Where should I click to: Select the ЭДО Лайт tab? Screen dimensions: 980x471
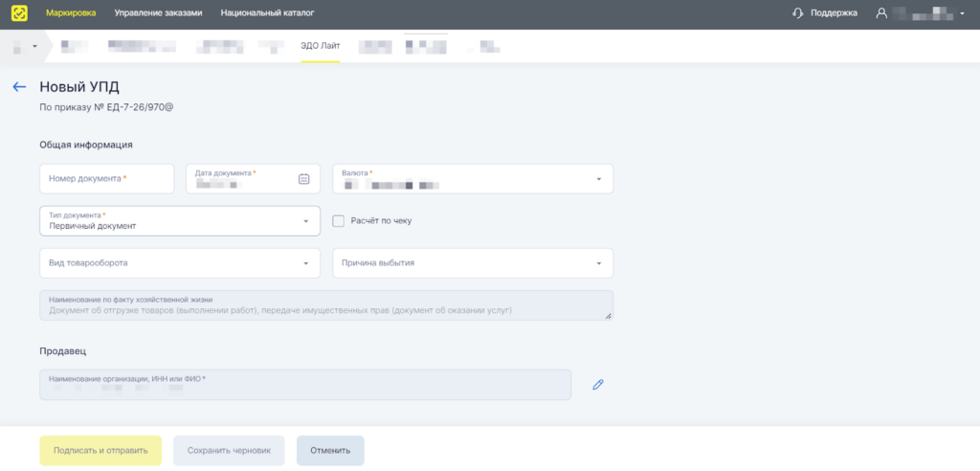tap(321, 45)
